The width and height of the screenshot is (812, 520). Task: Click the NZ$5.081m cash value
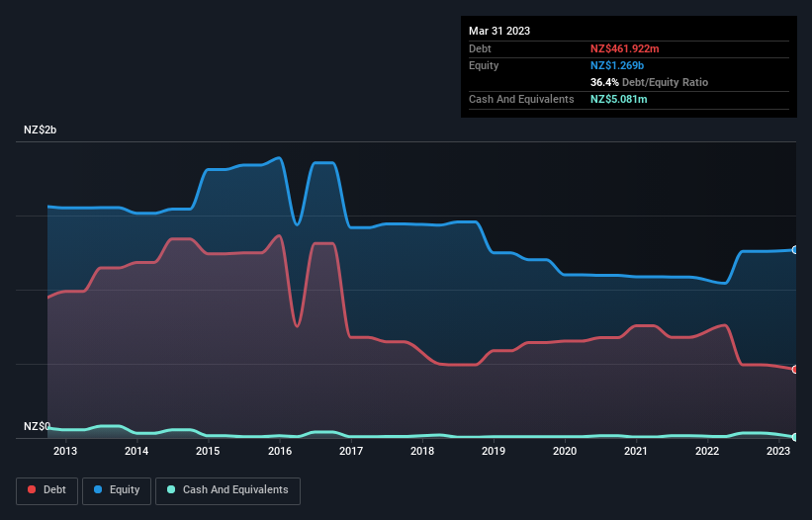click(x=618, y=99)
